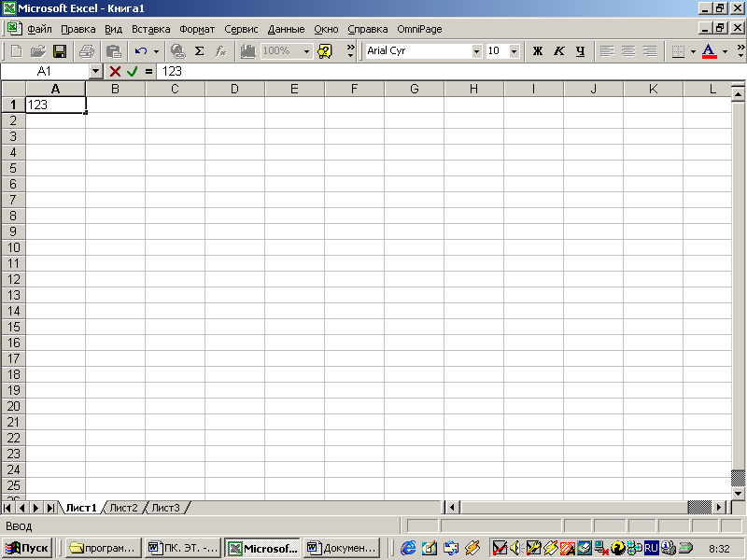
Task: Expand the font size 10 dropdown
Action: point(514,51)
